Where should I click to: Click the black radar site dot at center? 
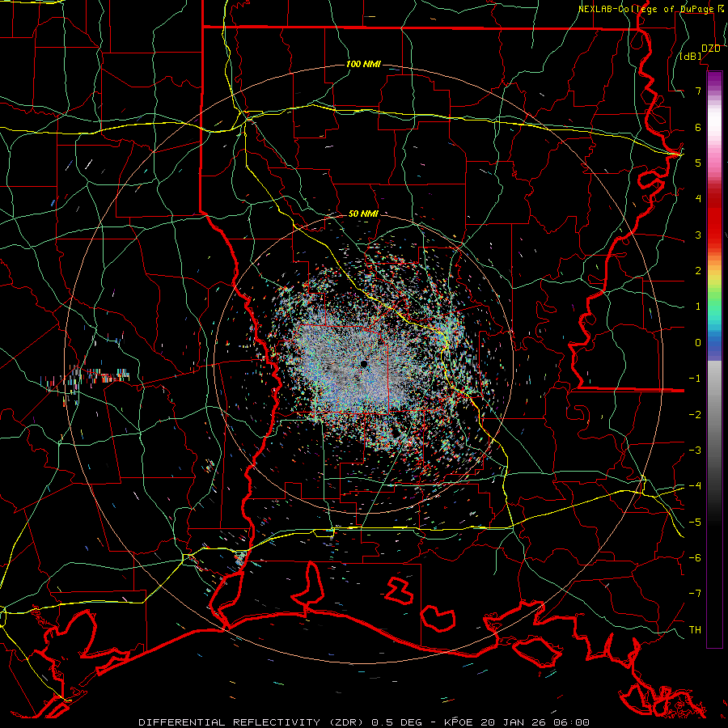pos(364,364)
